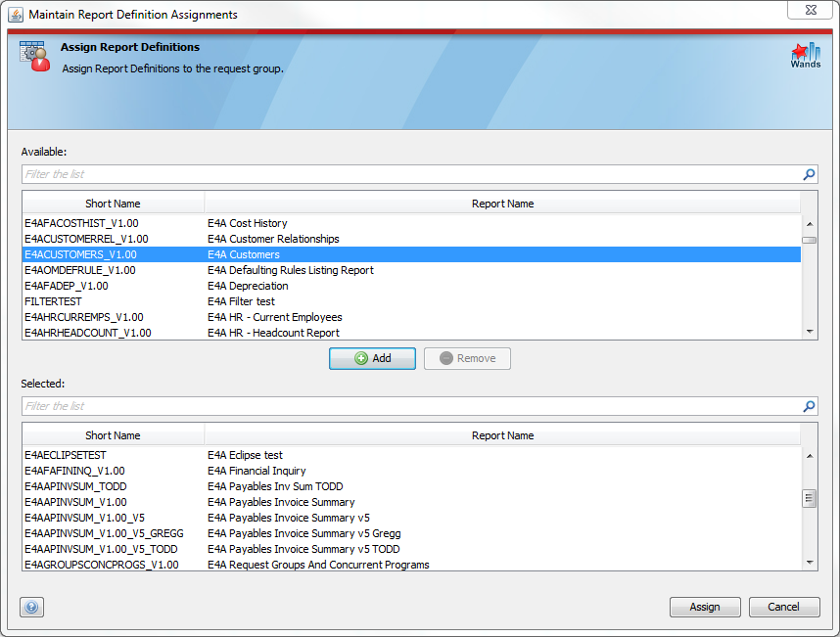Select the E4AFACOSTHIST_V1.00 row
Viewport: 840px width, 637px height.
click(411, 223)
